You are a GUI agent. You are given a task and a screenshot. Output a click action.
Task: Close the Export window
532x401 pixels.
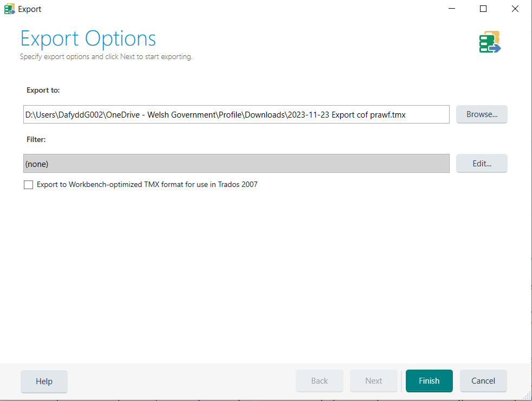coord(515,9)
